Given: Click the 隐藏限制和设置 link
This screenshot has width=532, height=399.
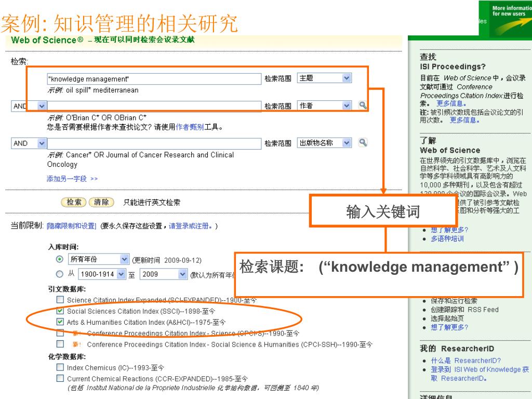Looking at the screenshot, I should [x=72, y=226].
